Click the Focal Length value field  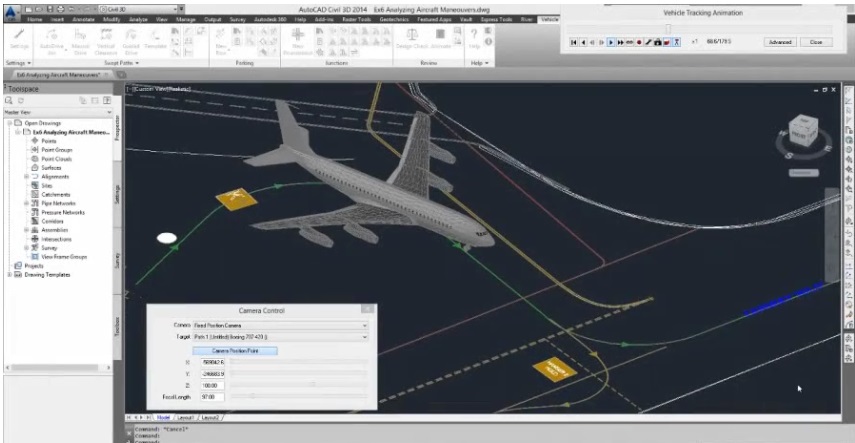[x=213, y=397]
